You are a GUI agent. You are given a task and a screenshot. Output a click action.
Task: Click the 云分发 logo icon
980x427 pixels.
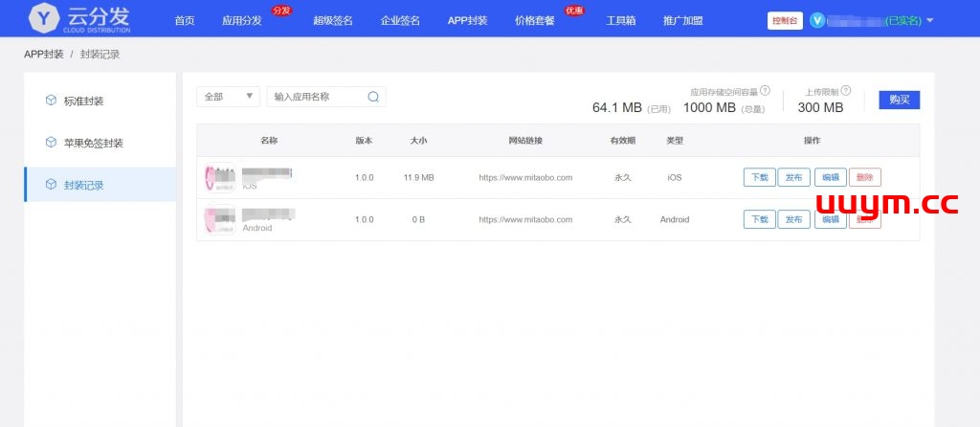tap(42, 18)
